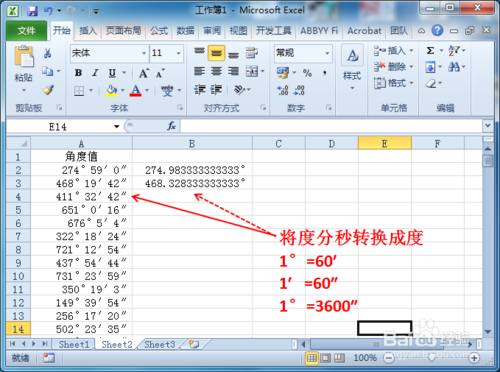Open the Name Box dropdown arrow

pyautogui.click(x=116, y=127)
